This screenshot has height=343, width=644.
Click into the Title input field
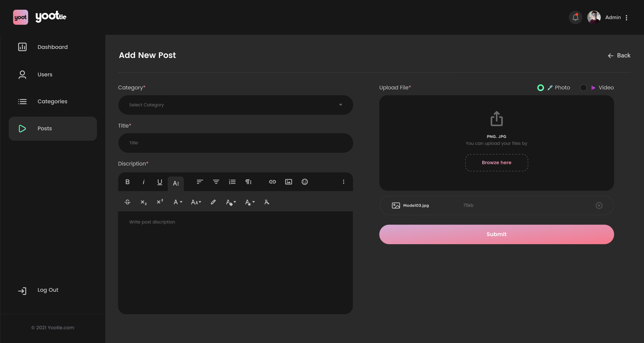pos(235,143)
